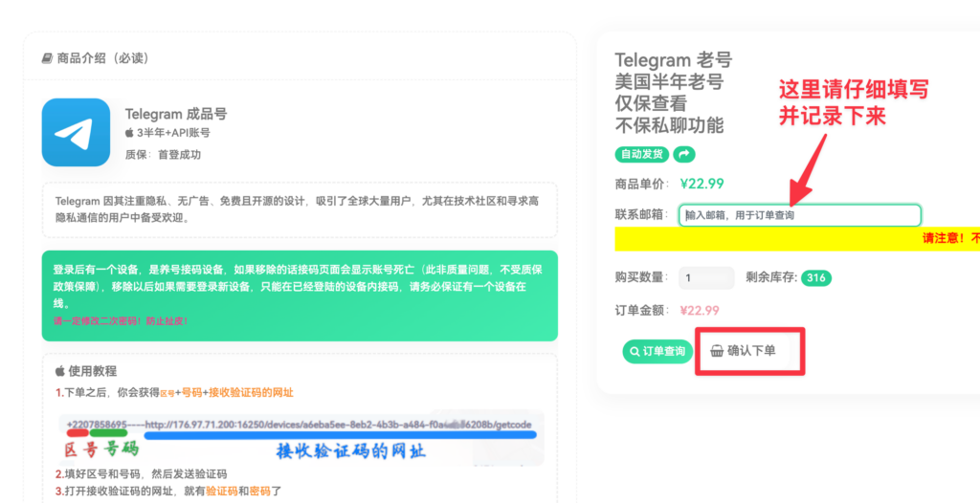Image resolution: width=980 pixels, height=503 pixels.
Task: Click the red 请一定修改二次密码 warning text
Action: [x=120, y=321]
